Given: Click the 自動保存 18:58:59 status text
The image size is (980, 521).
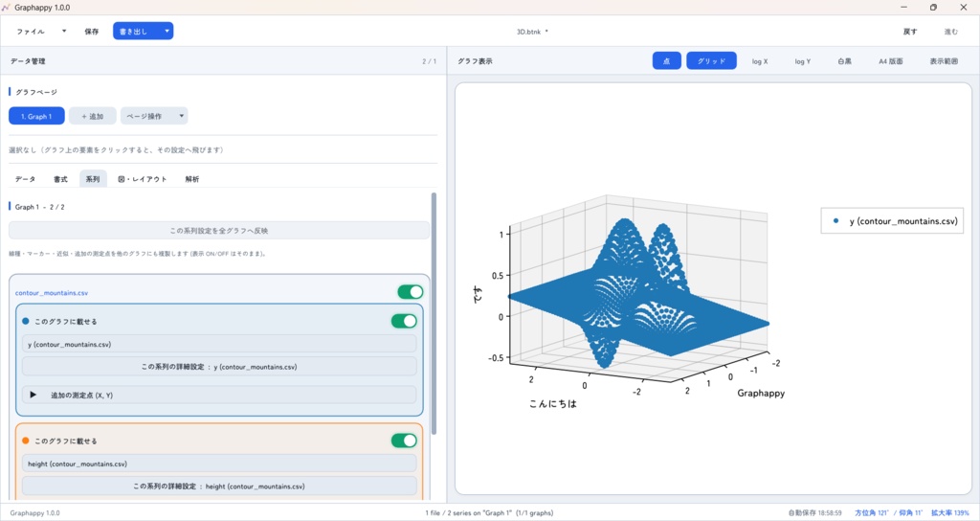Looking at the screenshot, I should coord(814,513).
